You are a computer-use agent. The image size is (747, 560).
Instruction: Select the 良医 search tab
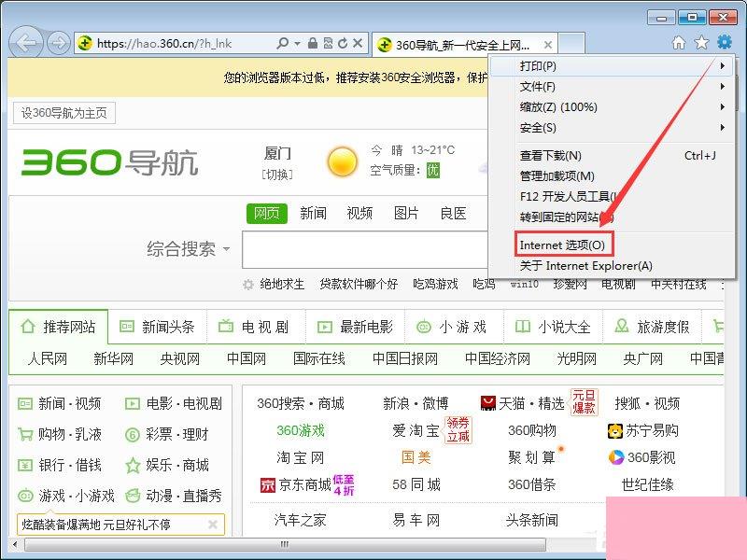(x=453, y=213)
